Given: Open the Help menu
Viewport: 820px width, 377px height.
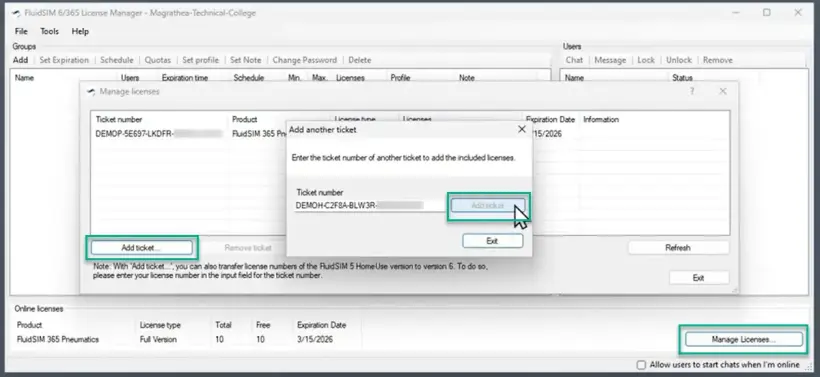Looking at the screenshot, I should coord(80,31).
